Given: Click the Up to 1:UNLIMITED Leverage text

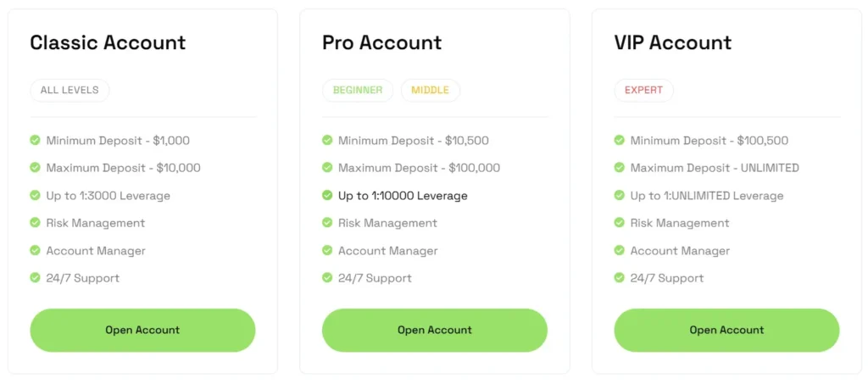Looking at the screenshot, I should (x=706, y=196).
